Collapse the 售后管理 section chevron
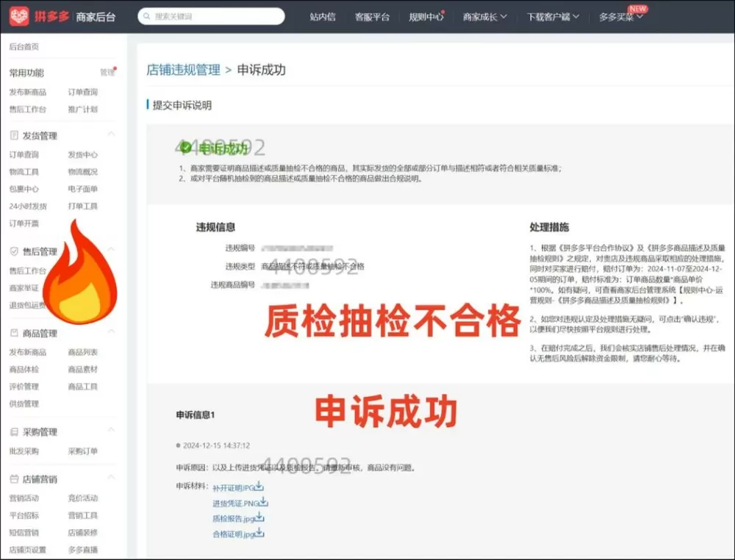 (111, 250)
